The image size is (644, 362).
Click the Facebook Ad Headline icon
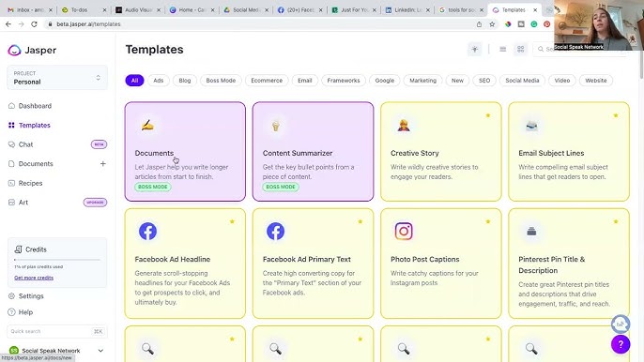(147, 231)
